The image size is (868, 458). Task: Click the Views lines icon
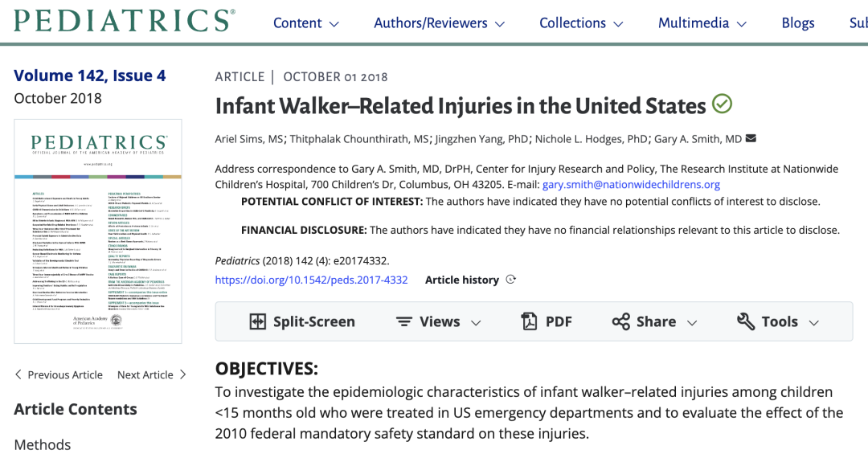click(x=404, y=321)
